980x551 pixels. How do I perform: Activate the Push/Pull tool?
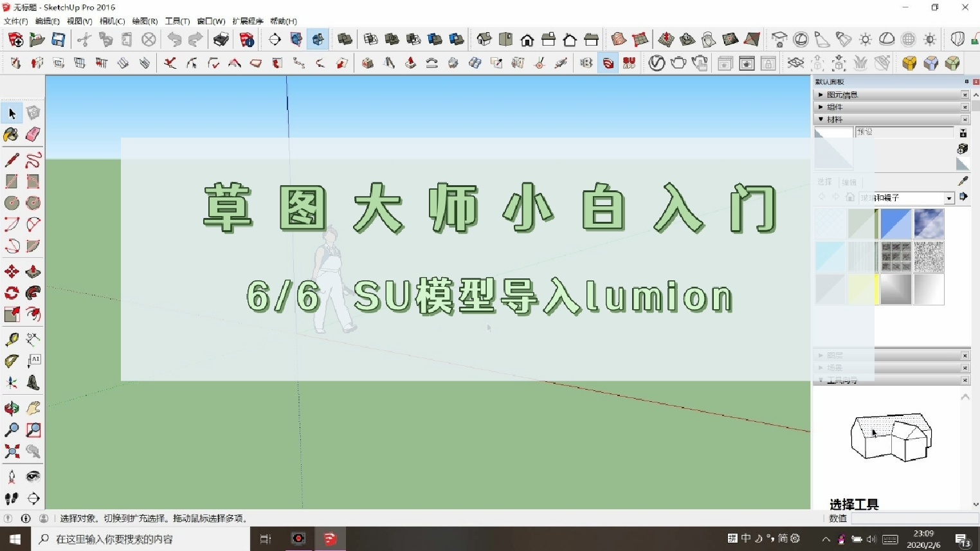click(x=33, y=271)
